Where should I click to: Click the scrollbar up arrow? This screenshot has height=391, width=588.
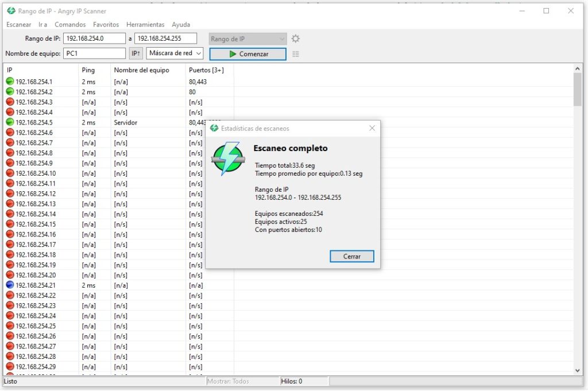pos(577,68)
